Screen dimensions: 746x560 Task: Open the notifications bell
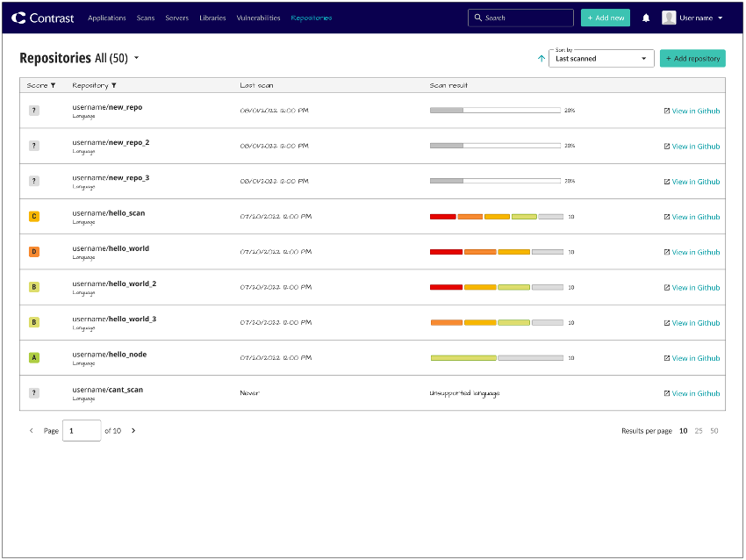(646, 18)
